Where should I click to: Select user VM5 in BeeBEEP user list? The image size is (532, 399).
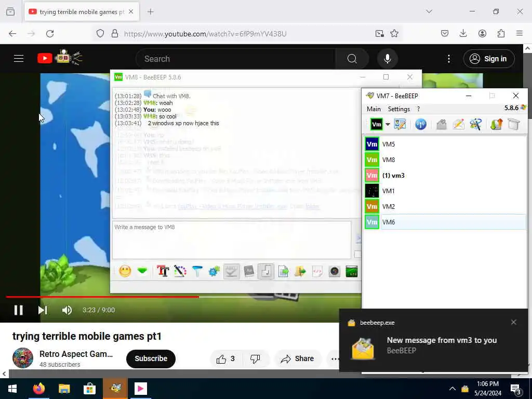(x=445, y=144)
